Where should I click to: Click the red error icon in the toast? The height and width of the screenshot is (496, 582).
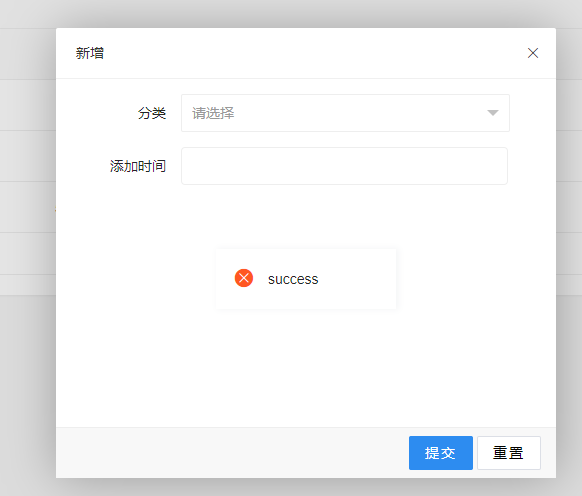pos(244,278)
